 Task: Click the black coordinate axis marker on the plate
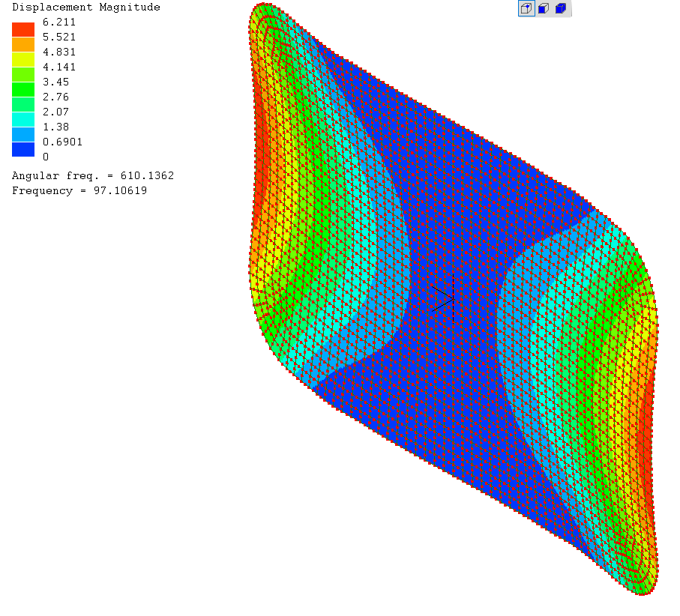443,299
